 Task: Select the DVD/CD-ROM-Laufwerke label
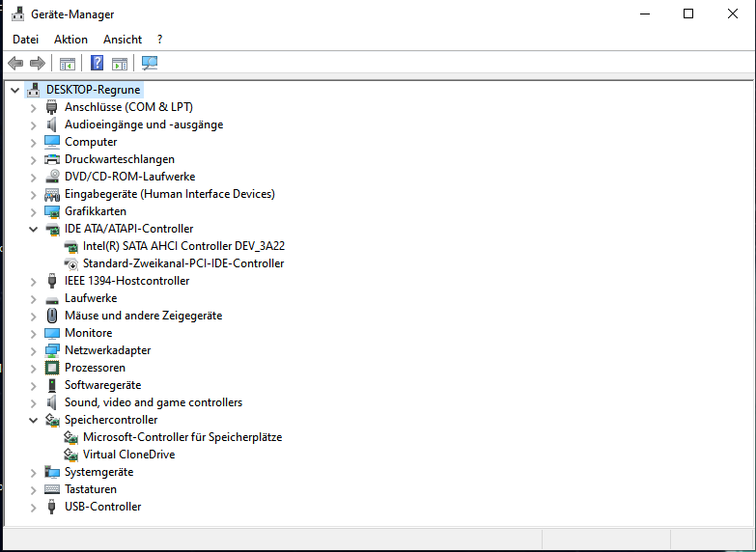[129, 177]
